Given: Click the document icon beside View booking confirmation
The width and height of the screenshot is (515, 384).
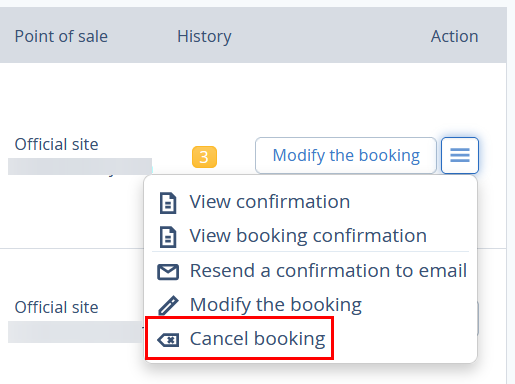Looking at the screenshot, I should click(x=168, y=237).
